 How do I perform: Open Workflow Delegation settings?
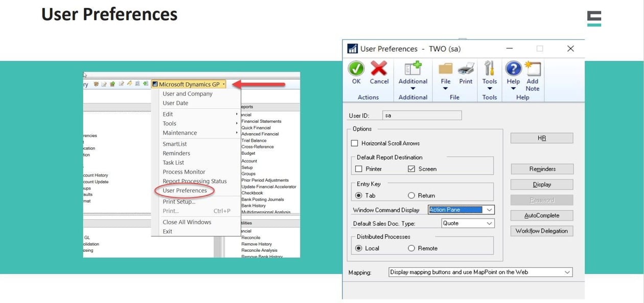(542, 231)
